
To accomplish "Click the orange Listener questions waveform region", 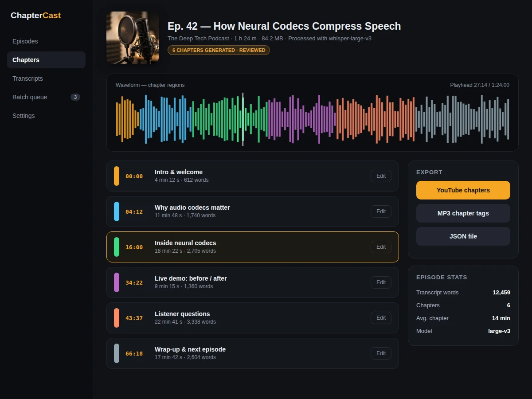I will 376,119.
